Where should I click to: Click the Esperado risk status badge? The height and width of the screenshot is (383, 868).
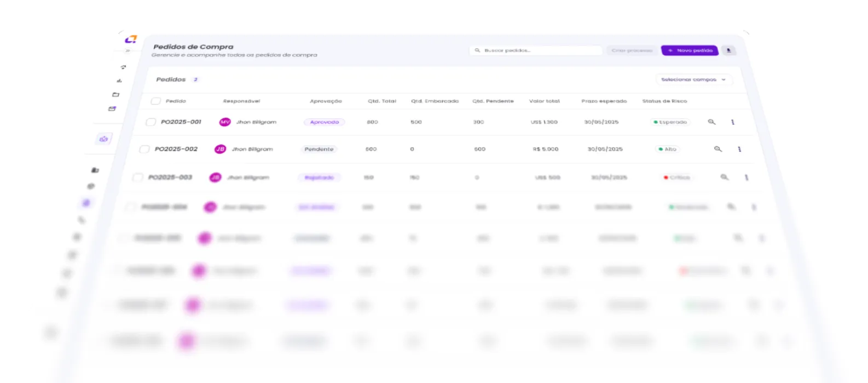(670, 122)
